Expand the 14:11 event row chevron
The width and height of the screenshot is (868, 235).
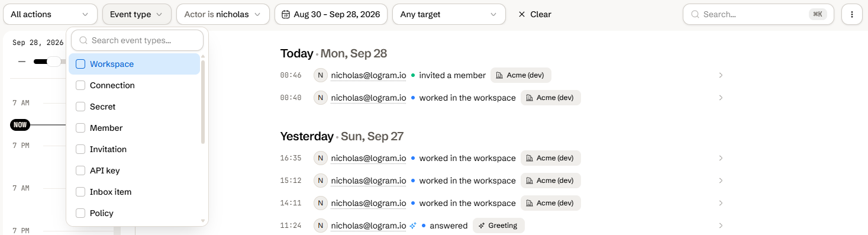pyautogui.click(x=721, y=203)
